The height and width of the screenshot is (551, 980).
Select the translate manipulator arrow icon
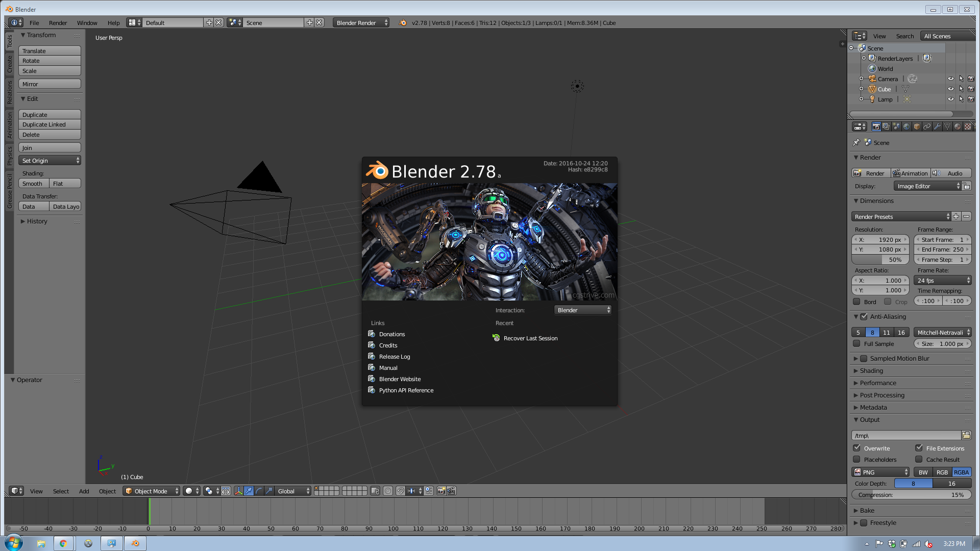pos(249,491)
